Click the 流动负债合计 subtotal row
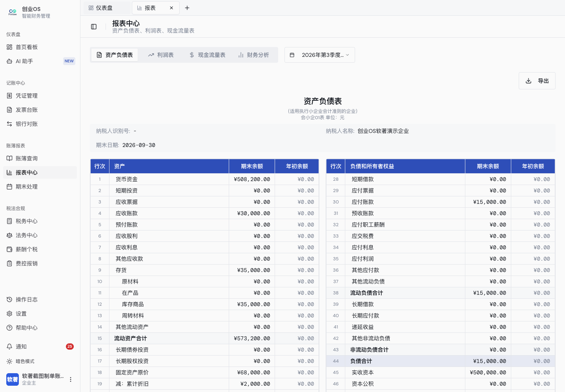 [441, 293]
